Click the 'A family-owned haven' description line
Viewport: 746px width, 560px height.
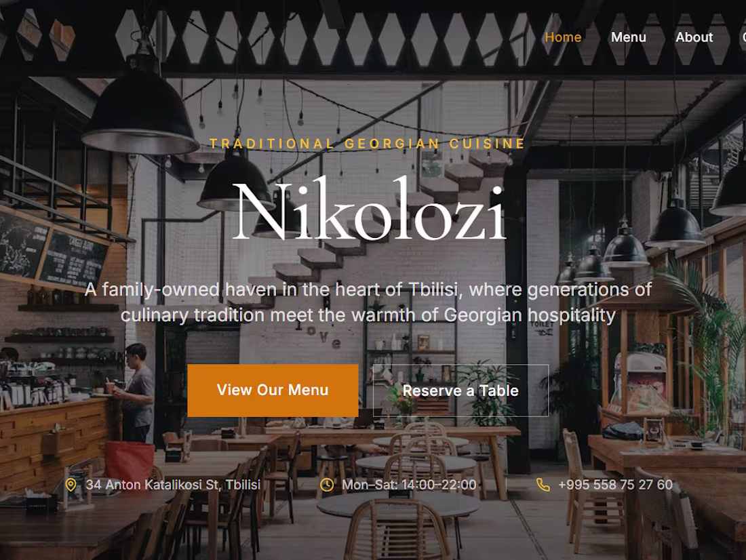(368, 289)
